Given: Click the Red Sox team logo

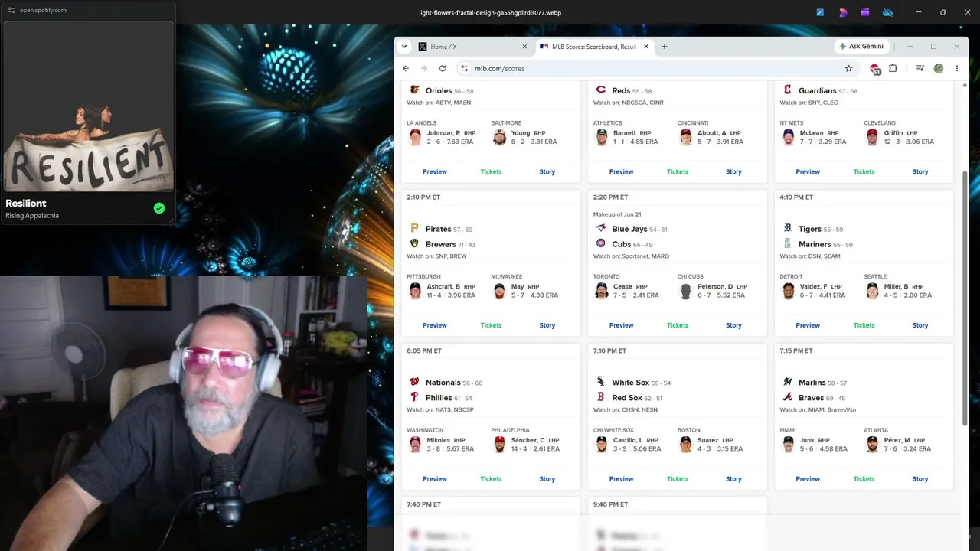Looking at the screenshot, I should [601, 397].
